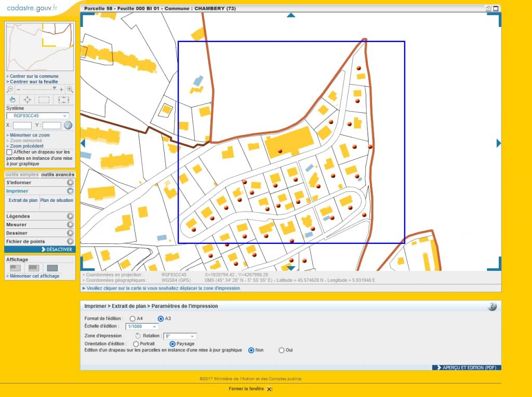Select the hand pan tool
This screenshot has width=532, height=397.
click(x=12, y=100)
